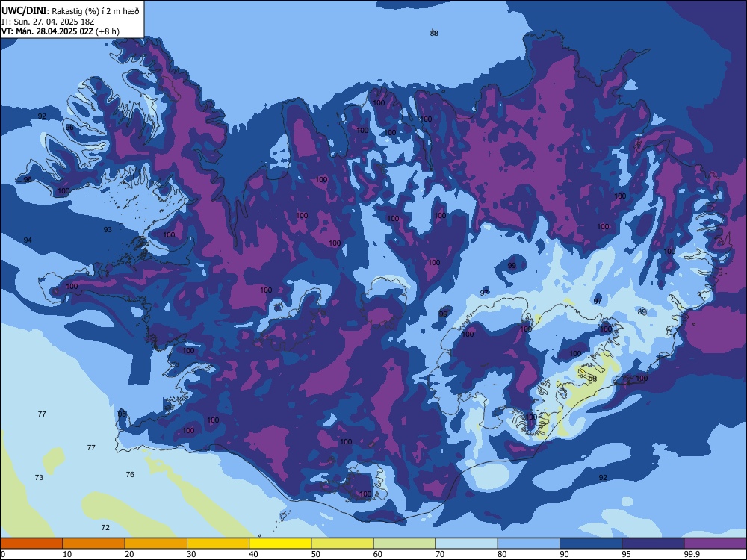Click the '70' legend scale label
747x560 pixels.
click(x=440, y=554)
